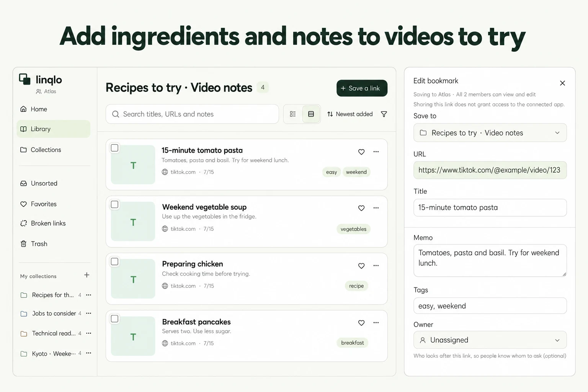Open Unsorted in sidebar
The width and height of the screenshot is (588, 392).
(54, 183)
